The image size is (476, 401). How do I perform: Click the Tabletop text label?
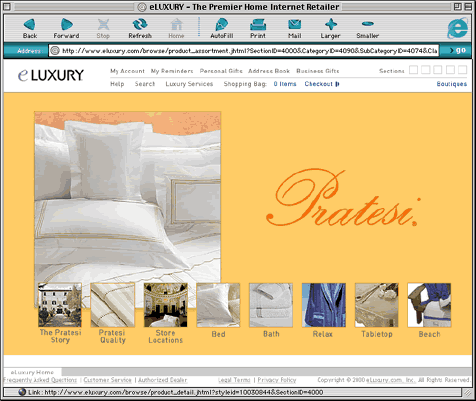(x=377, y=334)
